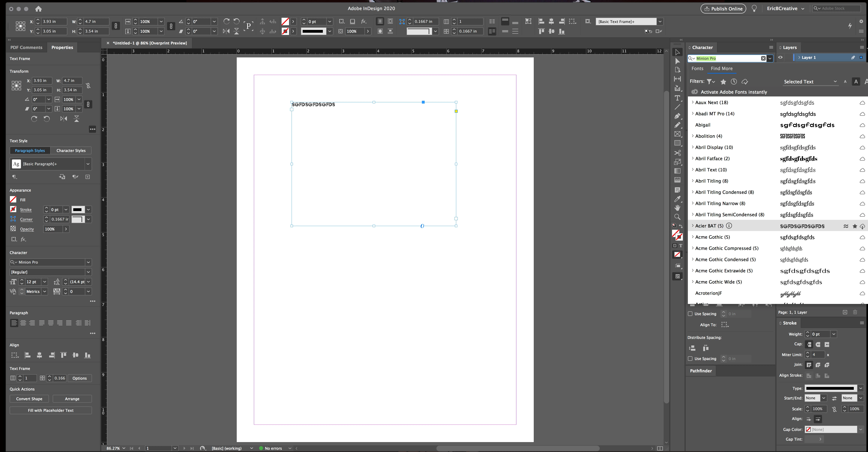868x452 pixels.
Task: Enable Use Spacing under Distribute Spacing
Action: point(690,359)
